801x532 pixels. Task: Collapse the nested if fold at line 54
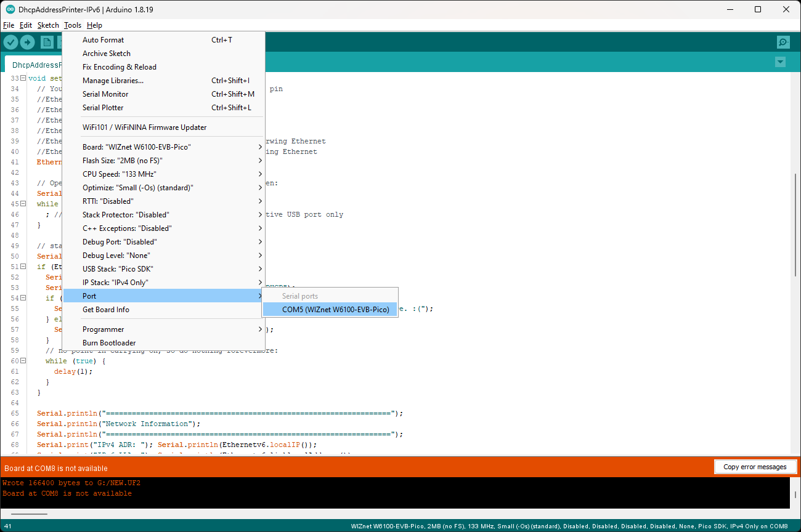(23, 298)
